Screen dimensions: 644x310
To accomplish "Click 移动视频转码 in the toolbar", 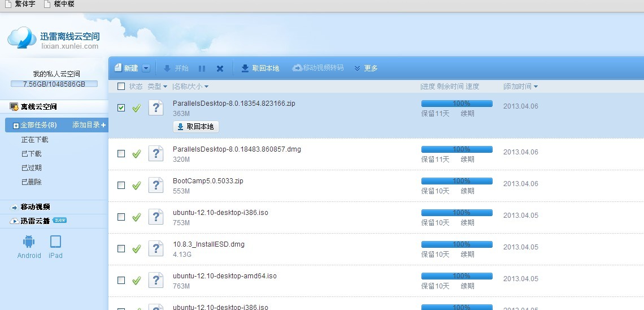I will click(318, 68).
